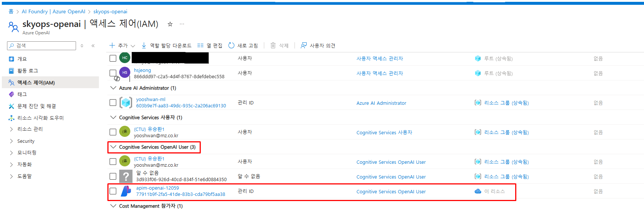Viewport: 644px width, 211px height.
Task: Select the apim-openai-12059 row checkbox
Action: [113, 191]
